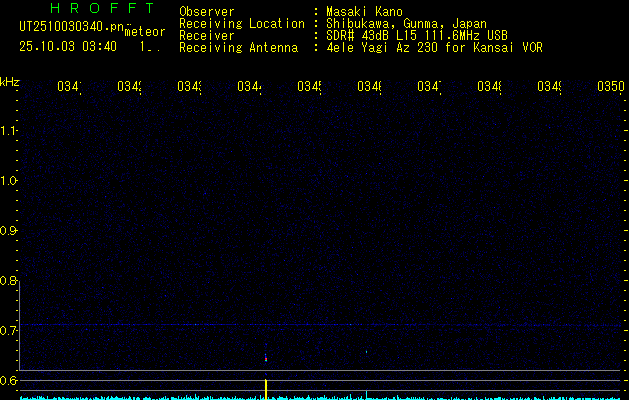Click the first 0341 time marker

pyautogui.click(x=70, y=87)
